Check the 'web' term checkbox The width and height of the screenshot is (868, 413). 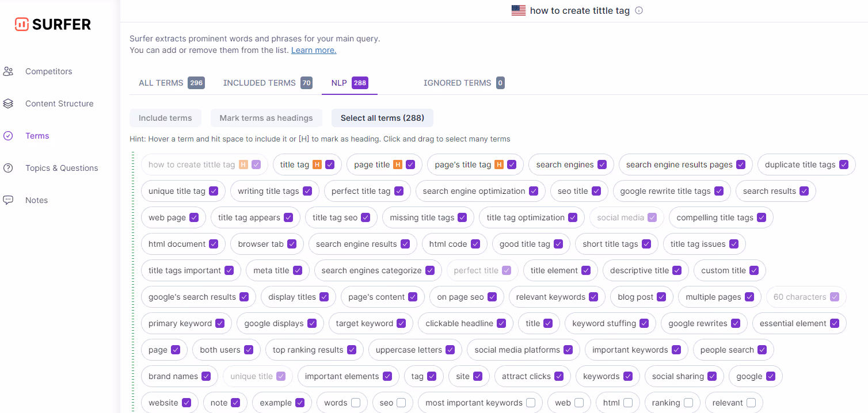[579, 403]
